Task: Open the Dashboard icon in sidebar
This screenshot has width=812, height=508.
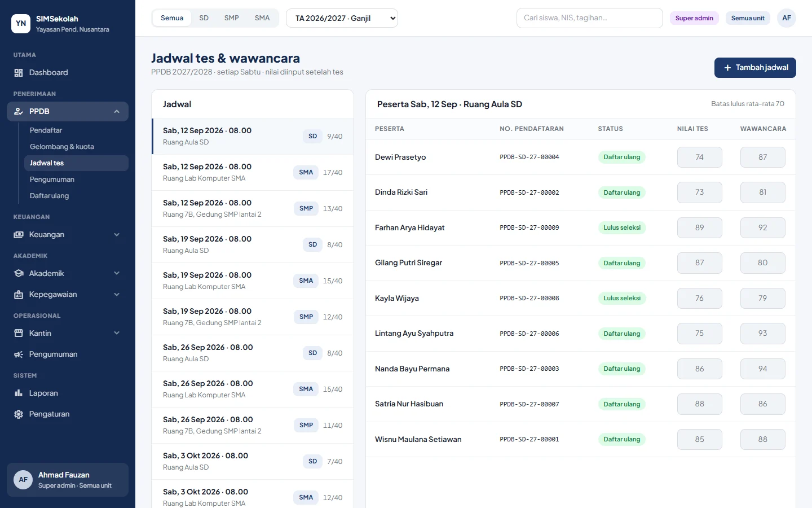Action: coord(19,73)
